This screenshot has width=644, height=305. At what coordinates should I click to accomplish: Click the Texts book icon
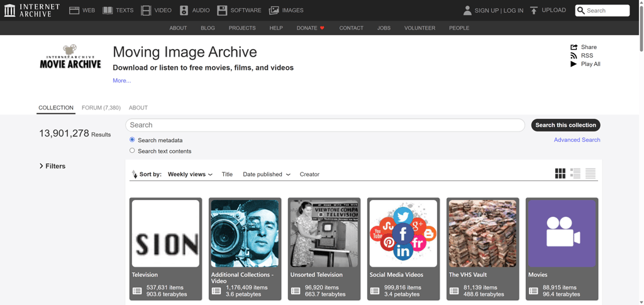[x=108, y=10]
